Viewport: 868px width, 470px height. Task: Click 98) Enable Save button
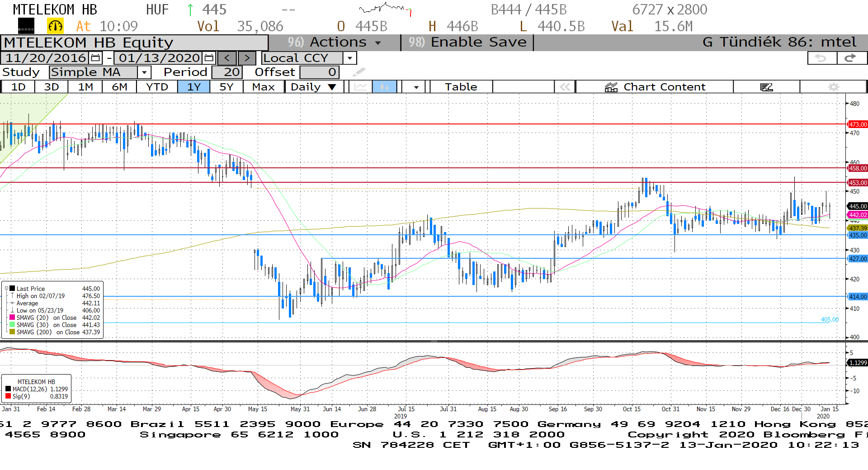[x=467, y=43]
